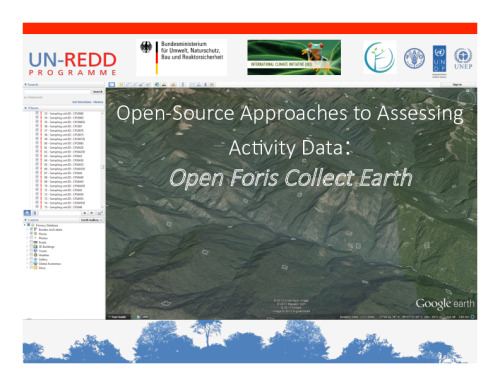The image size is (500, 386).
Task: Hide the sidebar using toolbar toggle
Action: (112, 84)
